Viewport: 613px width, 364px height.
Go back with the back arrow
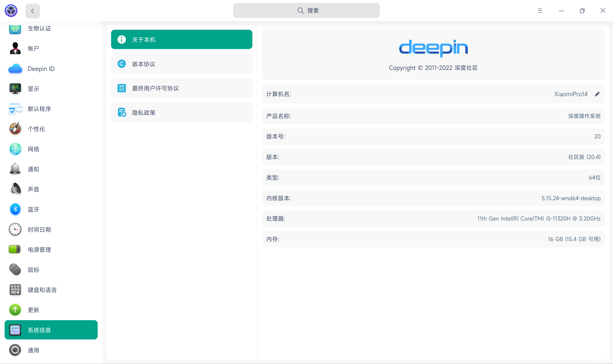32,11
